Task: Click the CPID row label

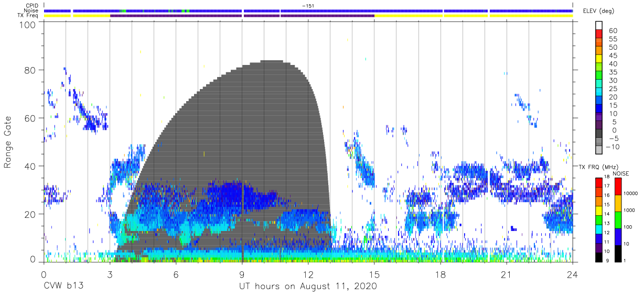Action: tap(31, 5)
